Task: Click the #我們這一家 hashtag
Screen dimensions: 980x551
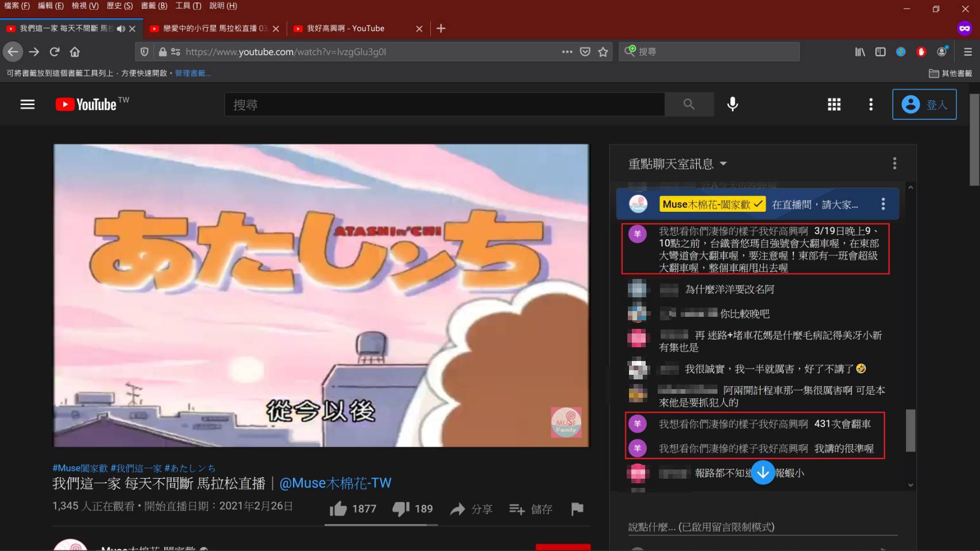Action: tap(136, 468)
